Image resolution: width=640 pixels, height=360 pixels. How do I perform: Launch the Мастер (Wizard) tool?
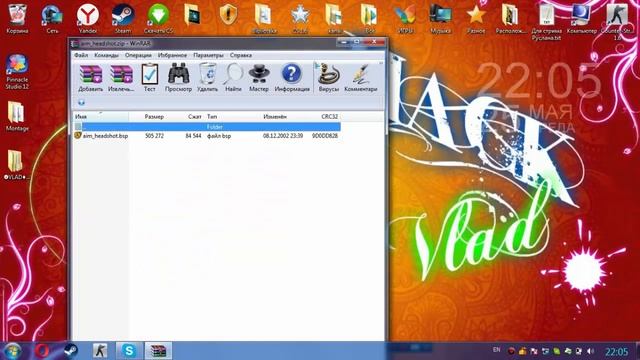(x=259, y=78)
